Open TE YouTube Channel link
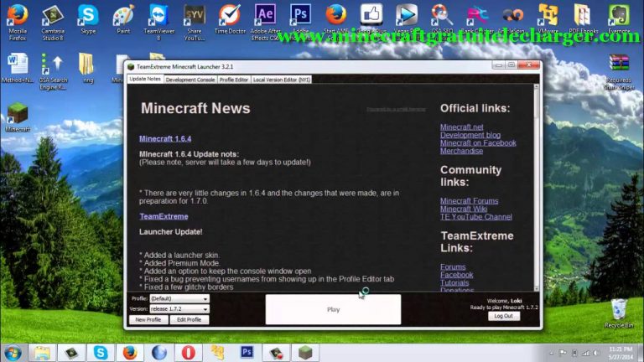 pyautogui.click(x=476, y=217)
